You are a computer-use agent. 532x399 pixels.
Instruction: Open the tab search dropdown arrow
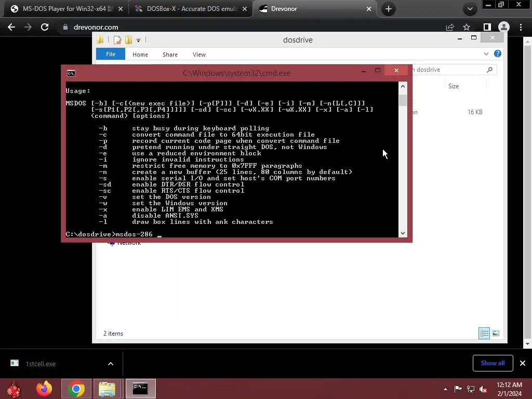click(x=470, y=9)
